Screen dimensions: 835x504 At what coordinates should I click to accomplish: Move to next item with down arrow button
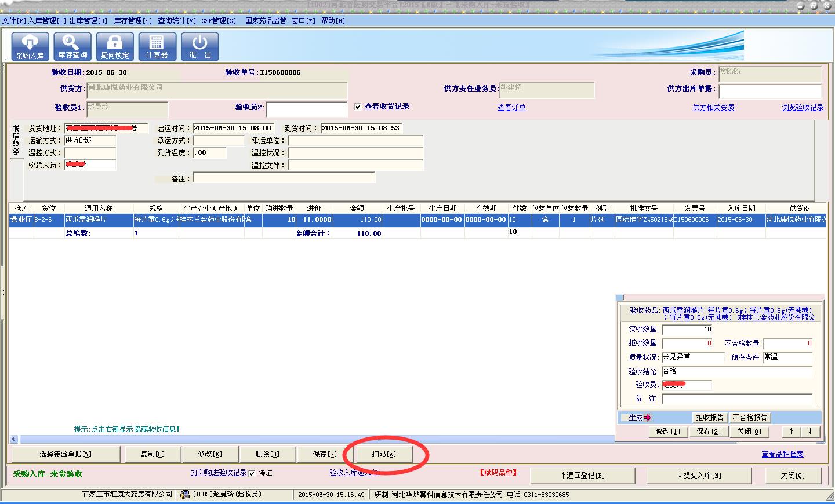coord(810,432)
